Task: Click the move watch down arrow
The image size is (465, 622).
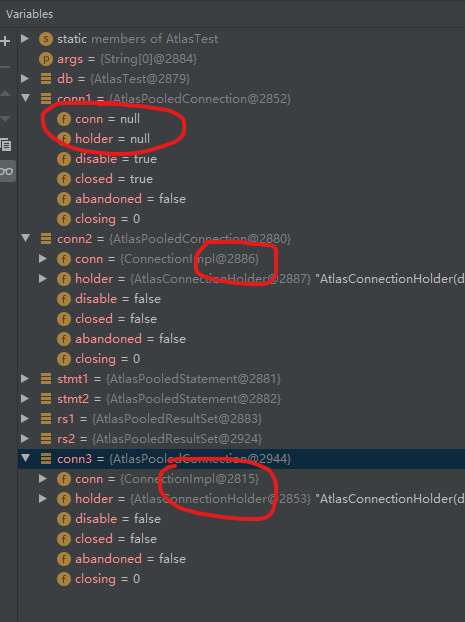Action: 5,119
